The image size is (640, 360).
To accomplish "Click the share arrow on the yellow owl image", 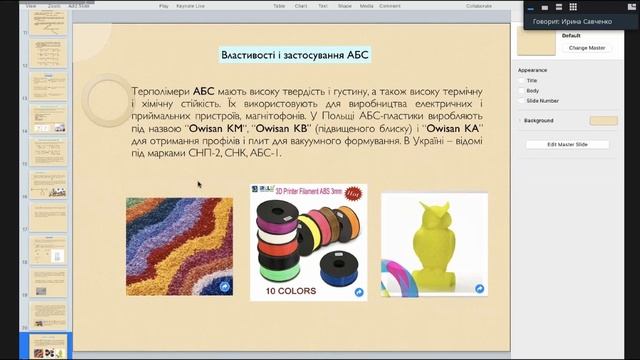I will coord(480,289).
